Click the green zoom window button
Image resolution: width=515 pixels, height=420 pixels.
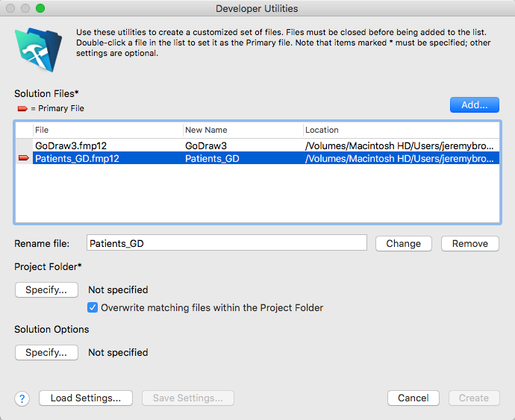coord(40,8)
